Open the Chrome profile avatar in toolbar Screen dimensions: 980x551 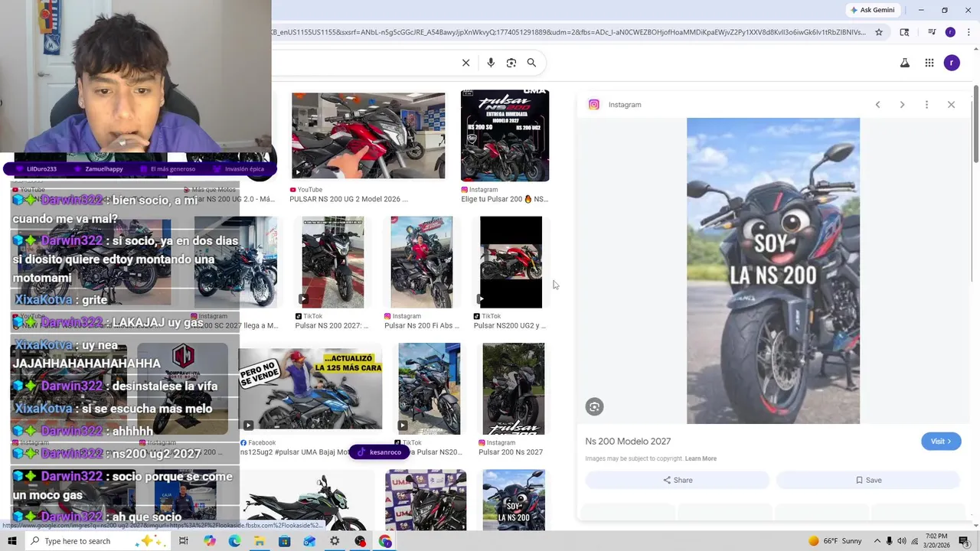(x=950, y=32)
